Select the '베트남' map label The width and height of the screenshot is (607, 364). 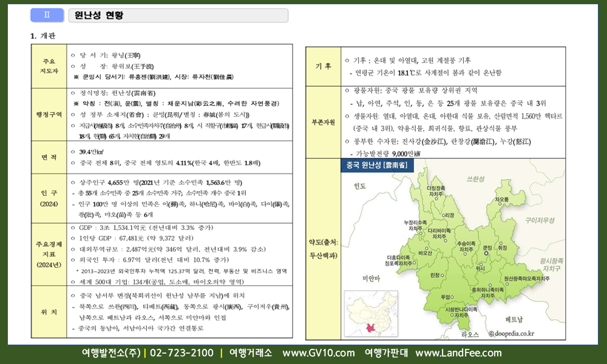pos(514,320)
